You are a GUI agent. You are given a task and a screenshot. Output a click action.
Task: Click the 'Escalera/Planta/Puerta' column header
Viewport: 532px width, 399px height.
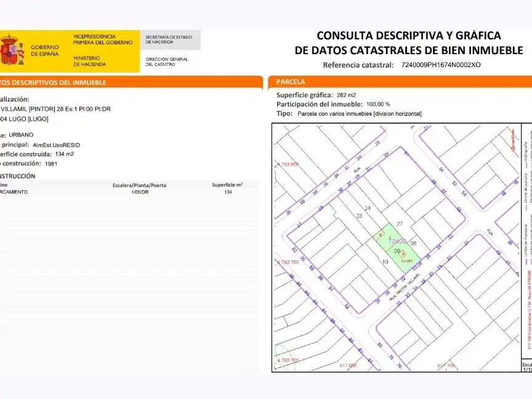[139, 185]
